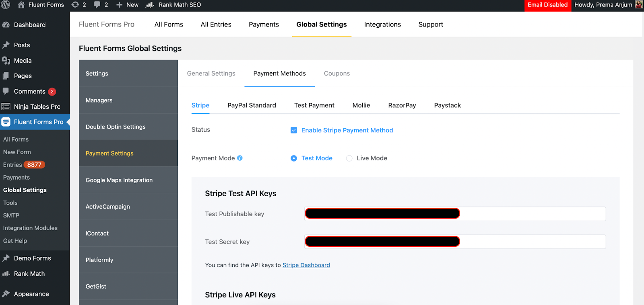Select the Paystack payment tab
This screenshot has height=305, width=644.
point(448,105)
